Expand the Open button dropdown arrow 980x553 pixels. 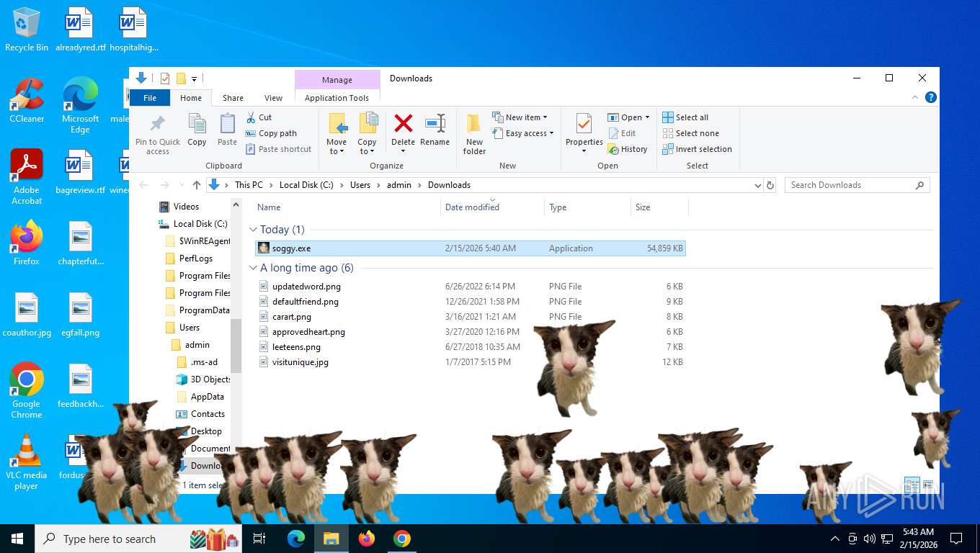tap(647, 117)
